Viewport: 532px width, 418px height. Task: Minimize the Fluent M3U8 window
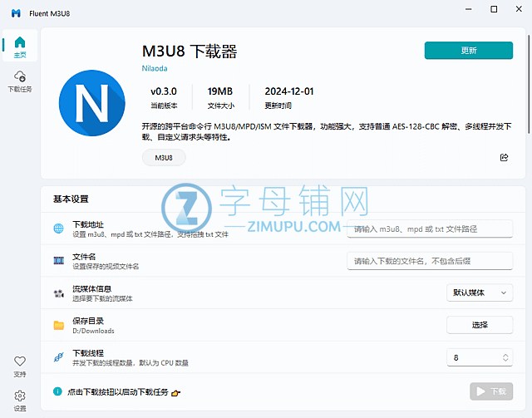point(469,9)
